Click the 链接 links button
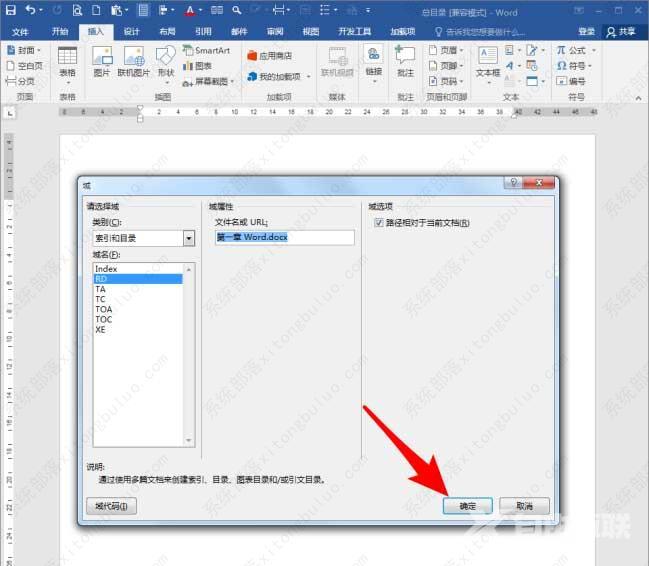The image size is (649, 566). [373, 64]
